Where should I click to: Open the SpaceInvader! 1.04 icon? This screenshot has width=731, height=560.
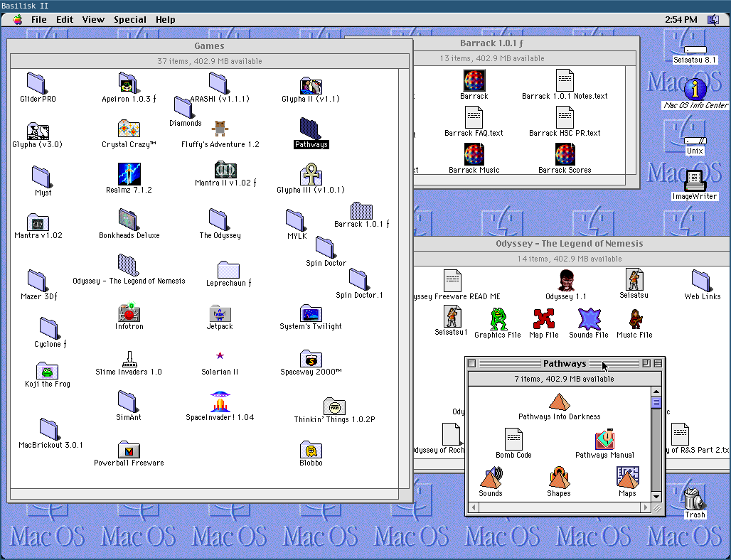[220, 402]
